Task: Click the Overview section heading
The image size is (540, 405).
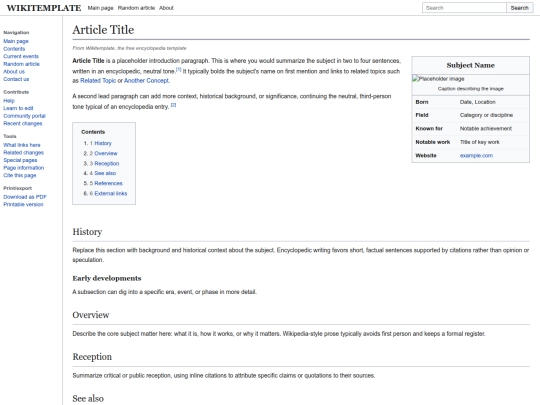Action: (91, 315)
